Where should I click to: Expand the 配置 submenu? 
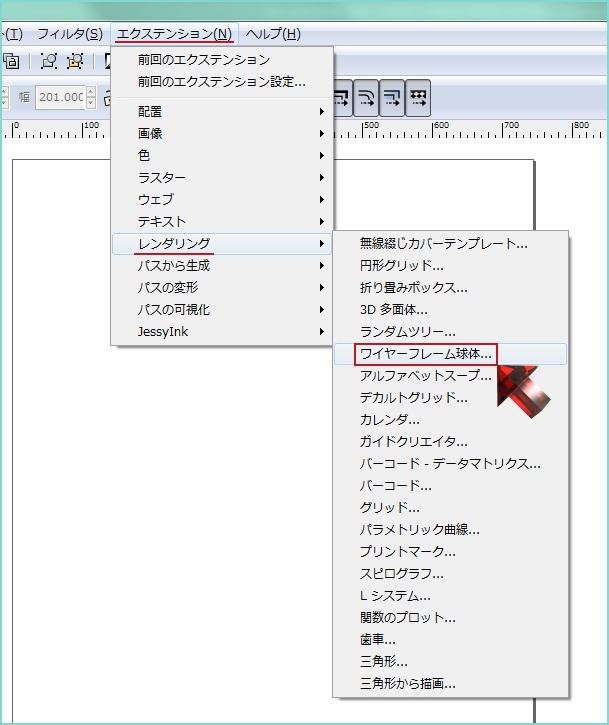point(221,111)
